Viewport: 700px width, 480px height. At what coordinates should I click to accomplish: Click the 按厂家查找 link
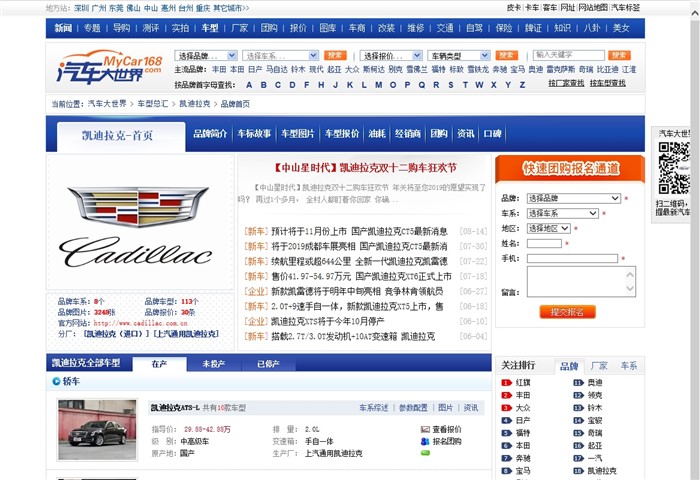tap(567, 83)
